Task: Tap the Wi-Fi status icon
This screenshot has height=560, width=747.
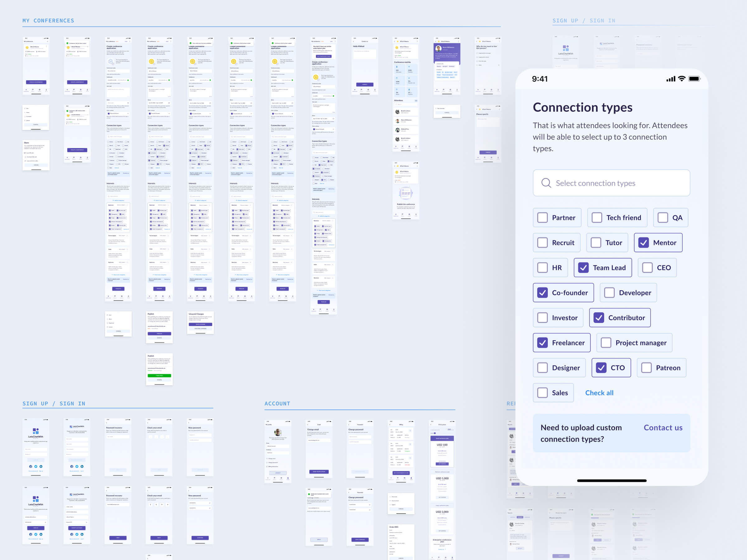Action: (682, 79)
